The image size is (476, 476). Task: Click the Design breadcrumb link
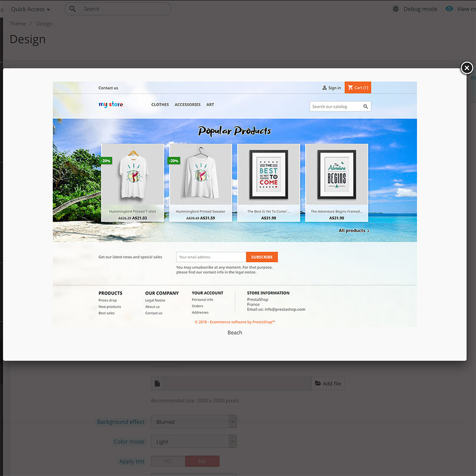click(x=44, y=24)
